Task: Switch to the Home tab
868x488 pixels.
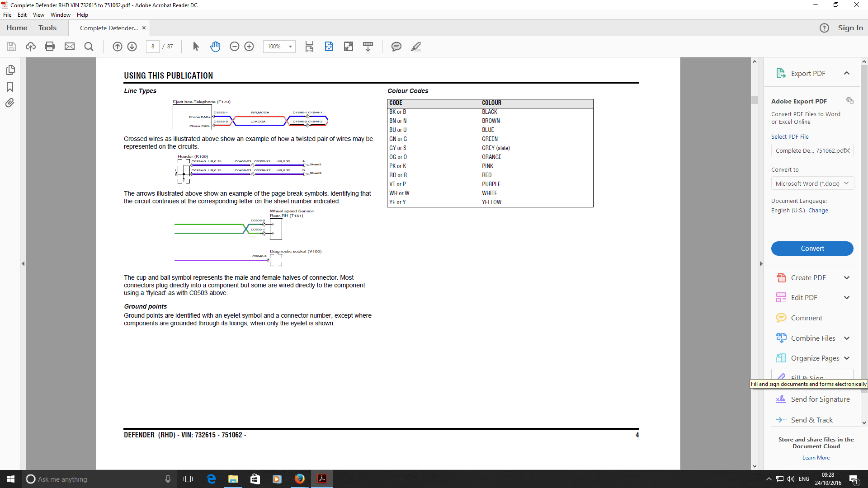Action: 17,28
